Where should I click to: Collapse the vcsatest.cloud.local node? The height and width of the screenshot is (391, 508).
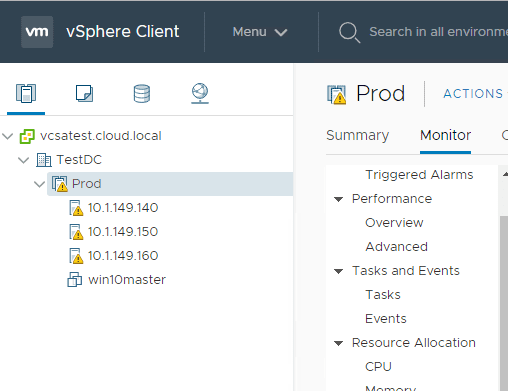[x=8, y=136]
